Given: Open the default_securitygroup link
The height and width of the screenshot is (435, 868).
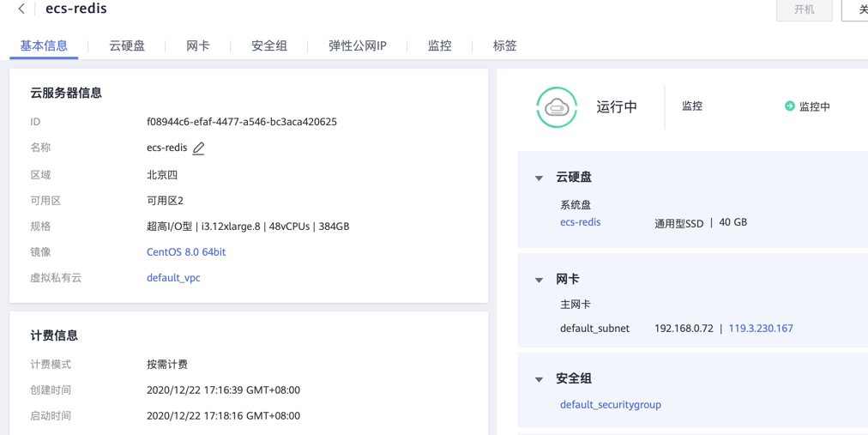Looking at the screenshot, I should point(611,405).
